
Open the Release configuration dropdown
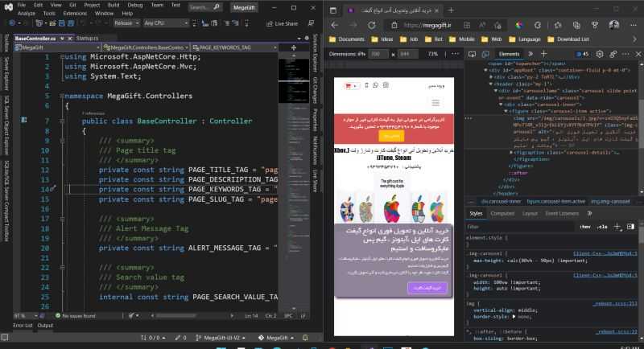pyautogui.click(x=126, y=23)
